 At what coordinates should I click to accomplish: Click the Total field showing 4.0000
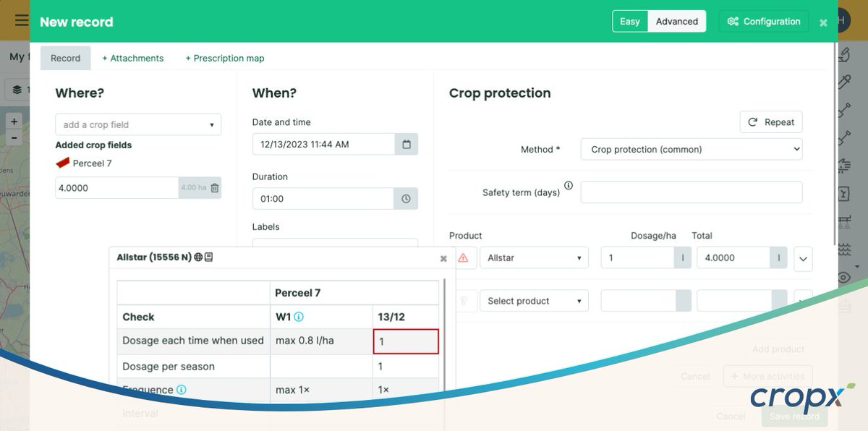733,257
